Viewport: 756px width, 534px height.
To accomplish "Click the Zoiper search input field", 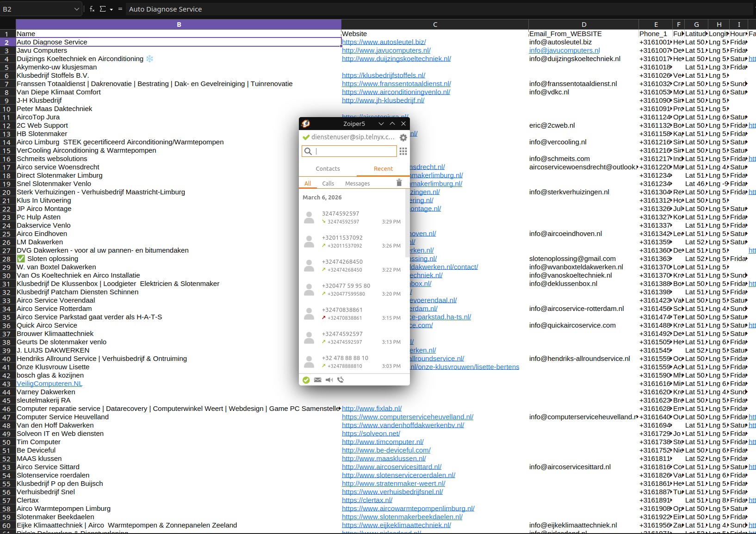I will click(354, 151).
